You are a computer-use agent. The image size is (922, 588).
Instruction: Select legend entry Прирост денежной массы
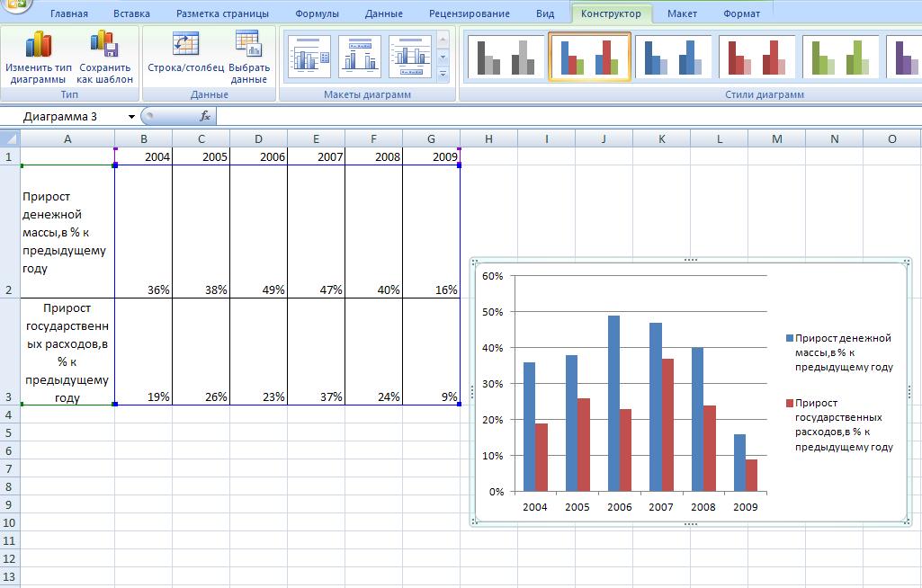point(839,352)
